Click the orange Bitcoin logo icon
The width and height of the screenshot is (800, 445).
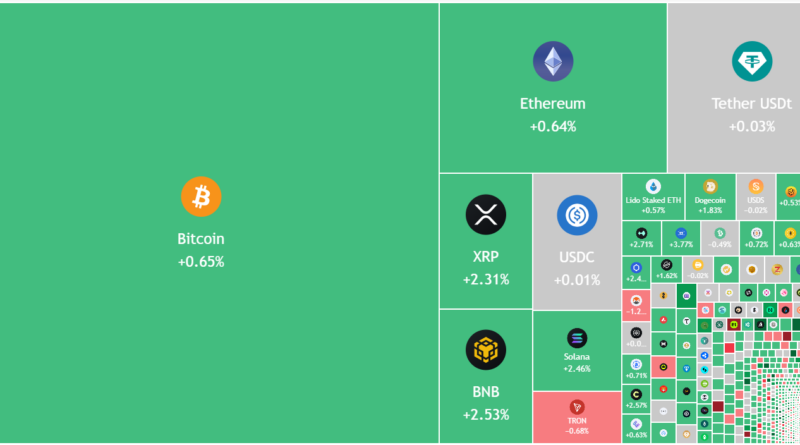pyautogui.click(x=201, y=197)
